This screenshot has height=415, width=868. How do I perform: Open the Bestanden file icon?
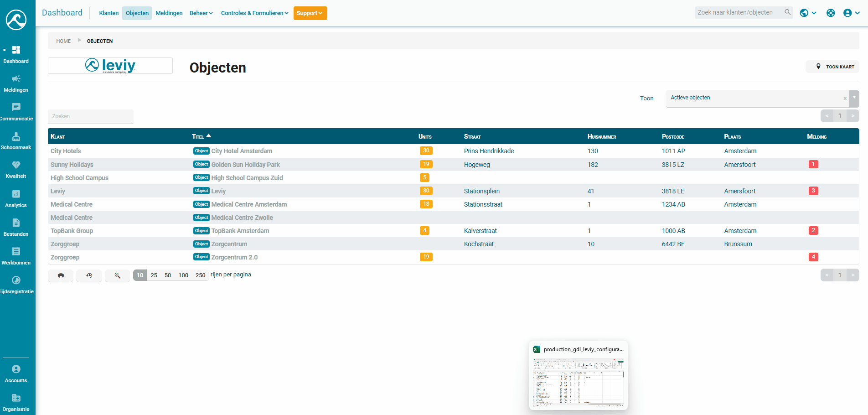[x=16, y=223]
